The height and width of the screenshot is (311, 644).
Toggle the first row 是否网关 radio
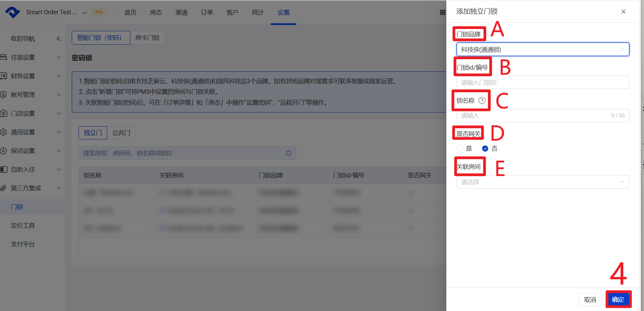pyautogui.click(x=411, y=193)
